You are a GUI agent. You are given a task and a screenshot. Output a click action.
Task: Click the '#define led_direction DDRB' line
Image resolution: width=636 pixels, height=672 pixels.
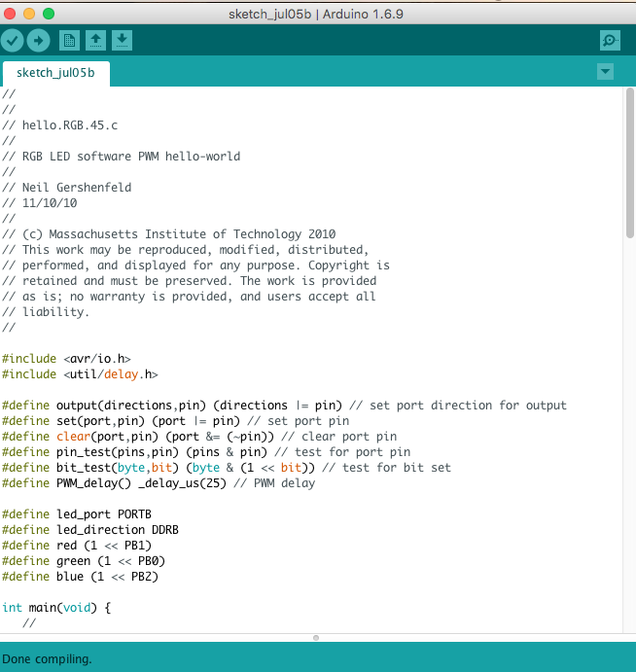tap(90, 530)
